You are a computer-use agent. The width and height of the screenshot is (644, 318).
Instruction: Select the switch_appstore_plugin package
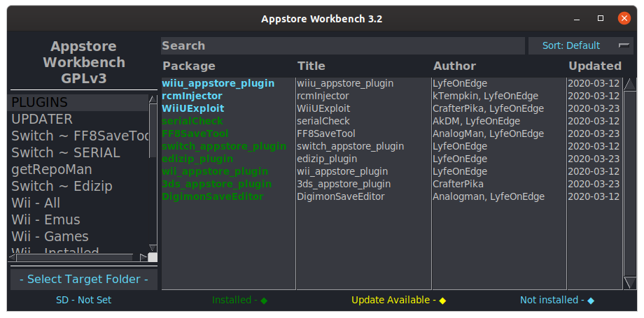point(224,147)
